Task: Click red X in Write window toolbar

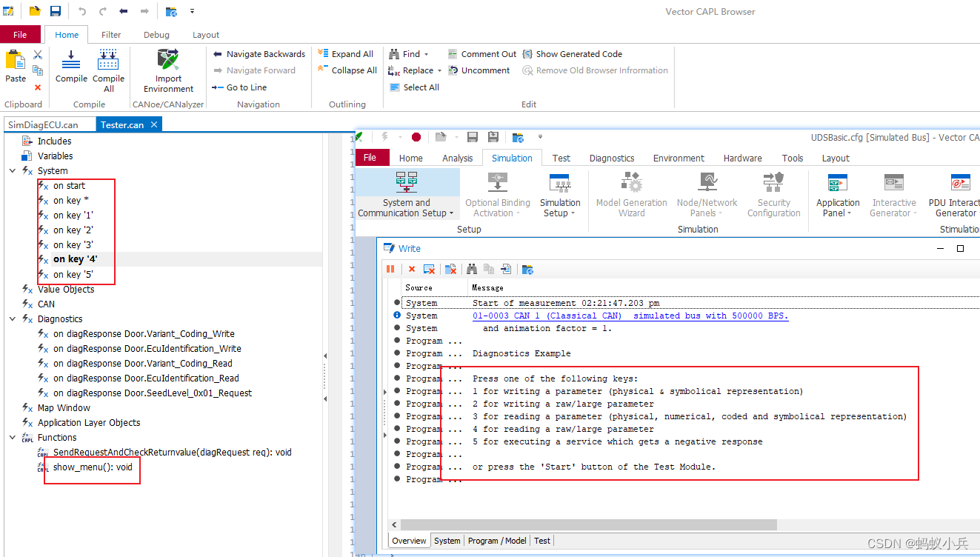Action: pos(412,269)
